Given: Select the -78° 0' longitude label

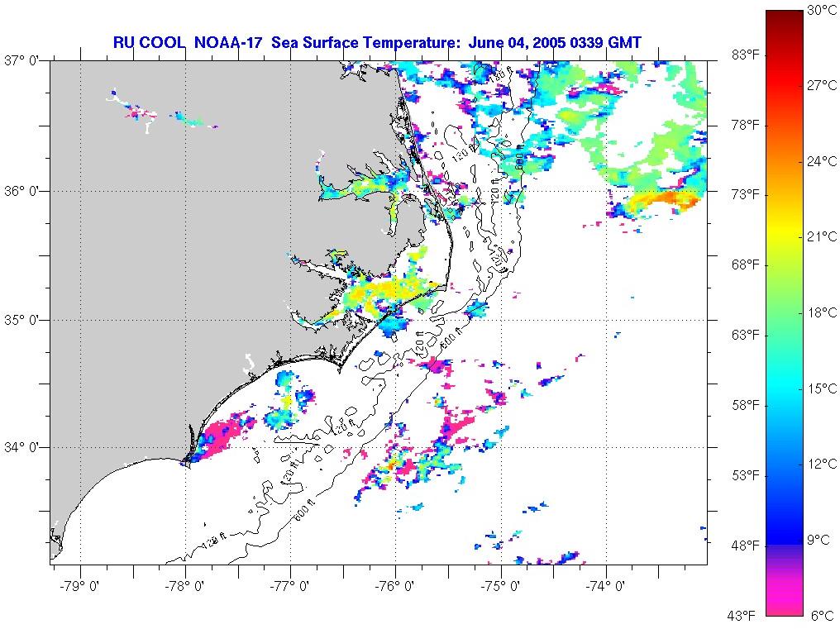Looking at the screenshot, I should 185,586.
